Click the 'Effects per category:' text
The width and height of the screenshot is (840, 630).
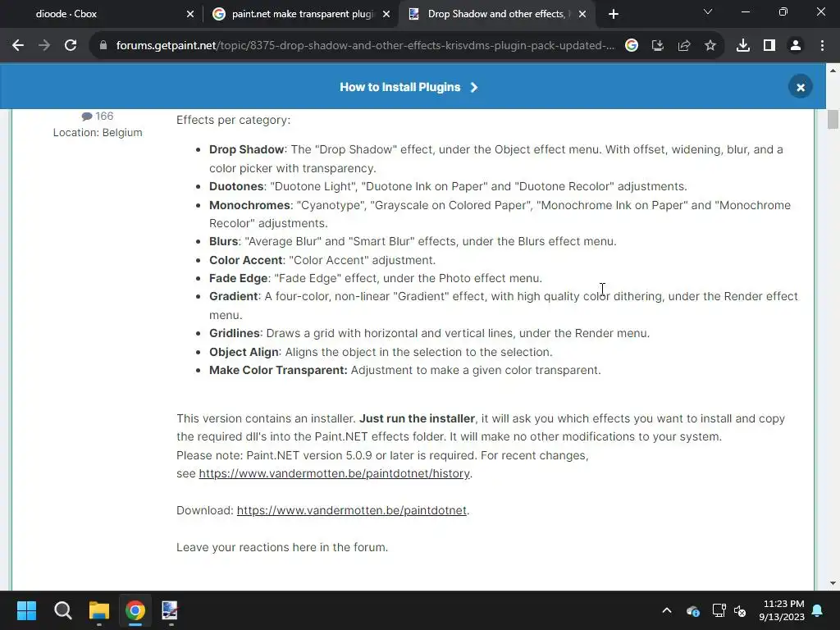pos(233,120)
